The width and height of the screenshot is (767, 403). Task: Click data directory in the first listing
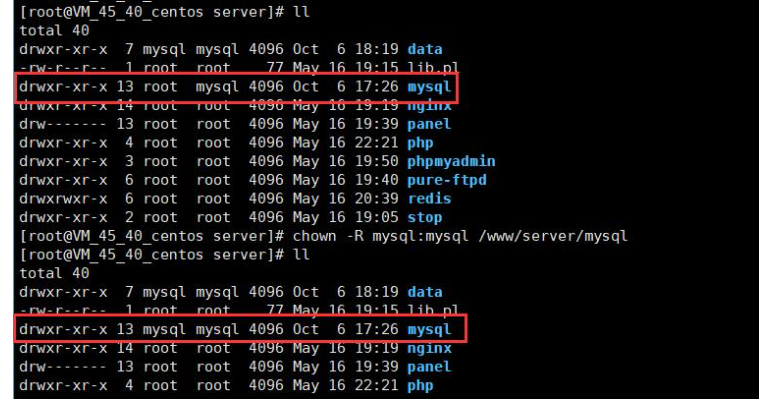pyautogui.click(x=424, y=48)
